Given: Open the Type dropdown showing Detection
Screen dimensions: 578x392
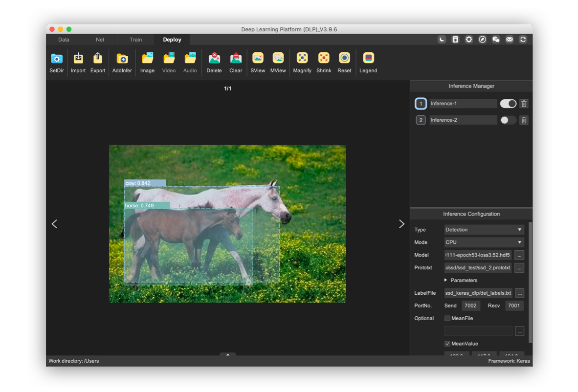Looking at the screenshot, I should click(484, 230).
